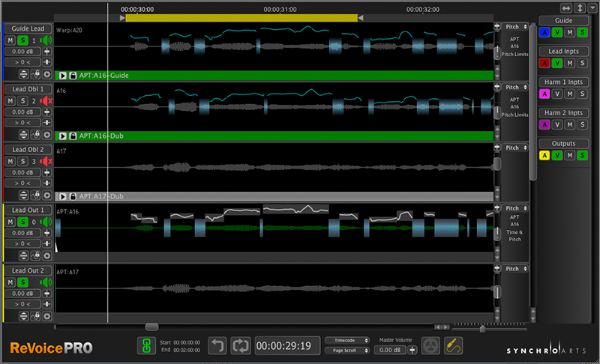The width and height of the screenshot is (600, 364).
Task: Click the lock icon on APT:A16-Dub bar
Action: coord(72,136)
